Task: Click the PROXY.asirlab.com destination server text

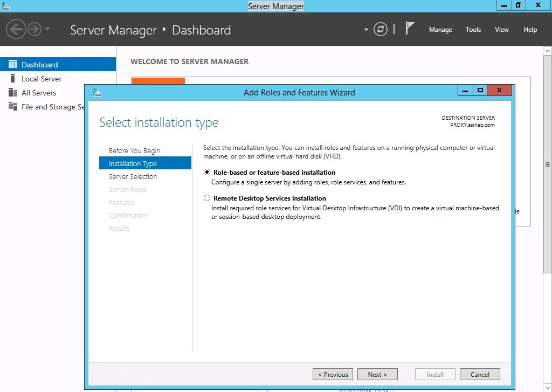Action: (472, 125)
